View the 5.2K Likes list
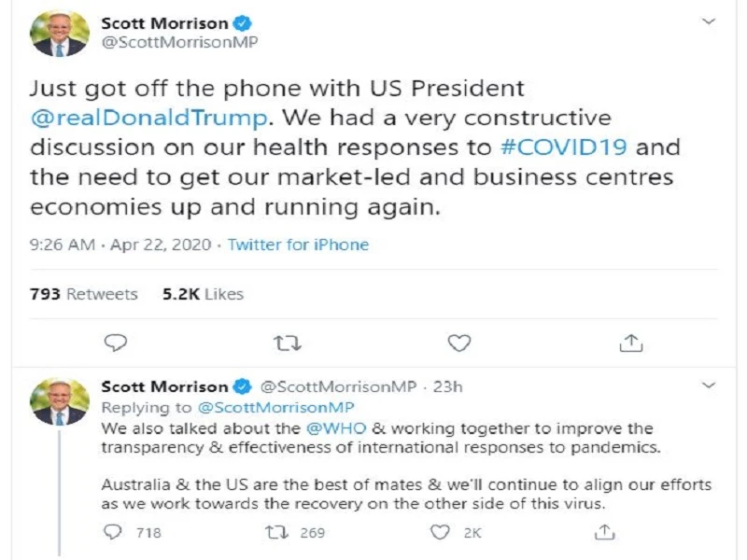Screen dimensions: 747x560 202,294
